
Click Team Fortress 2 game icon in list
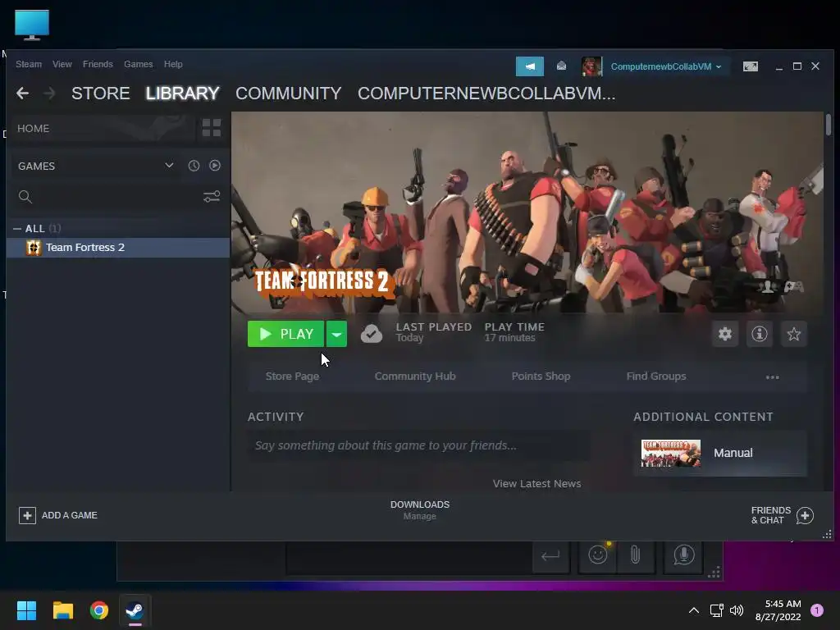click(34, 248)
